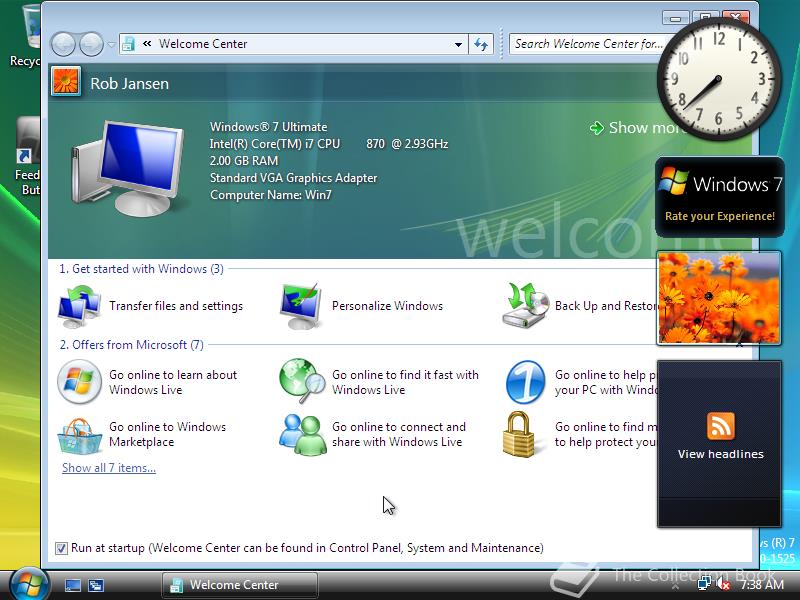Click the Transfer files and settings icon

(x=80, y=306)
